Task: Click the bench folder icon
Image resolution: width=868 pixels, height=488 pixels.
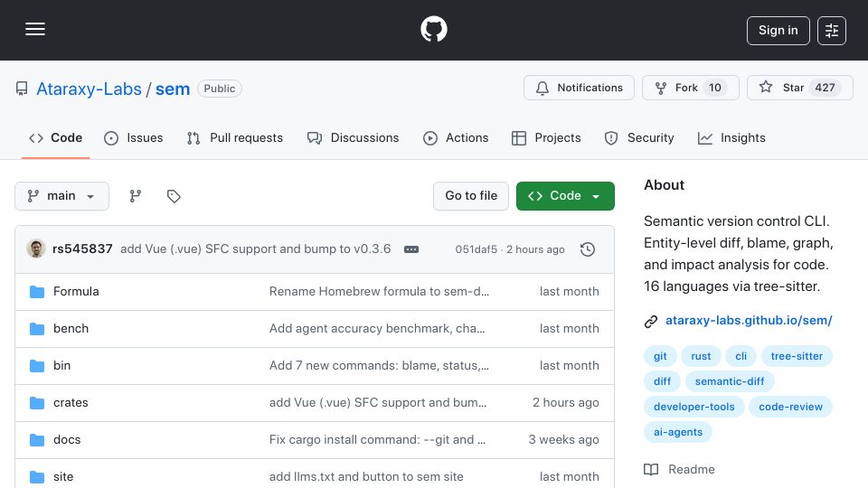Action: pos(37,329)
